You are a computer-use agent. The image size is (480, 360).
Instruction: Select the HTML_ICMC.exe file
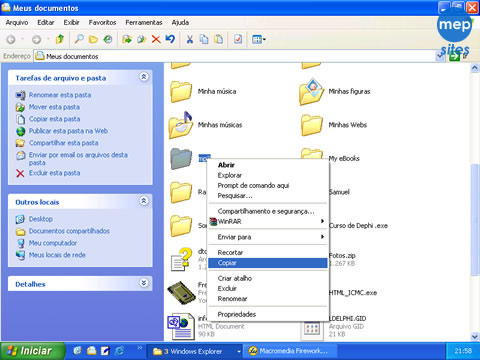point(353,293)
